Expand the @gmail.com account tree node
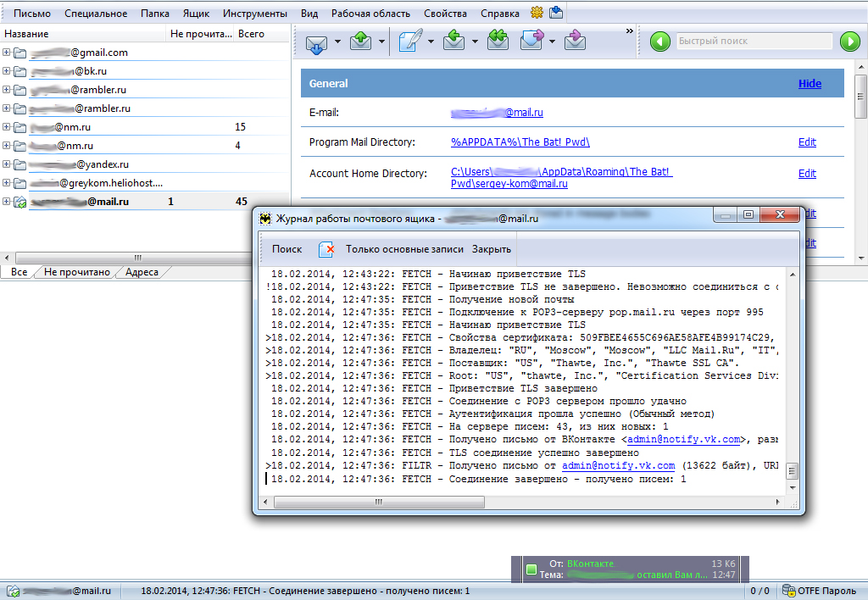Image resolution: width=868 pixels, height=600 pixels. click(7, 53)
